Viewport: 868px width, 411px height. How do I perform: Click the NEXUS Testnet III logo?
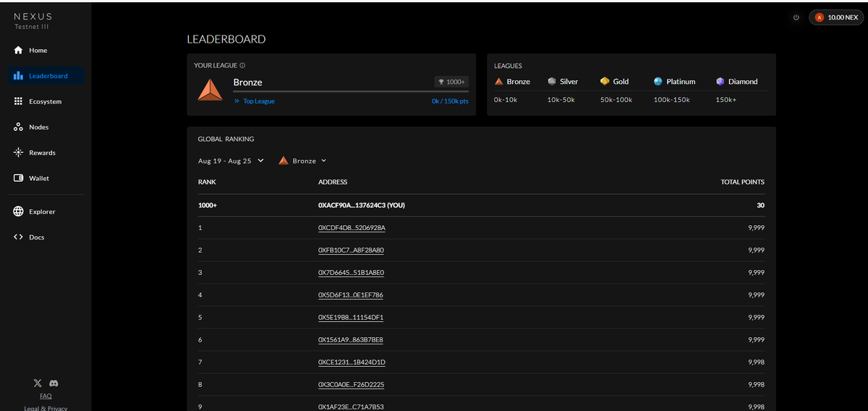click(x=33, y=20)
